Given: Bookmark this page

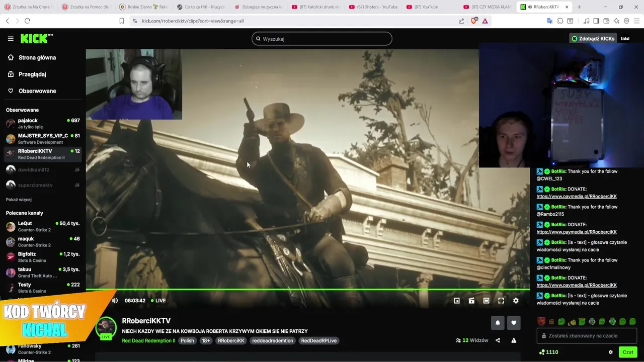Looking at the screenshot, I should pyautogui.click(x=121, y=21).
